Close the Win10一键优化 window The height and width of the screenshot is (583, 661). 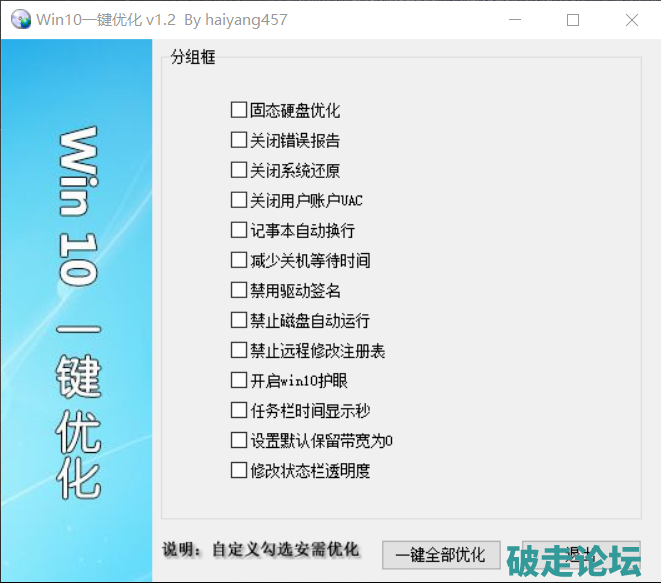pos(631,19)
